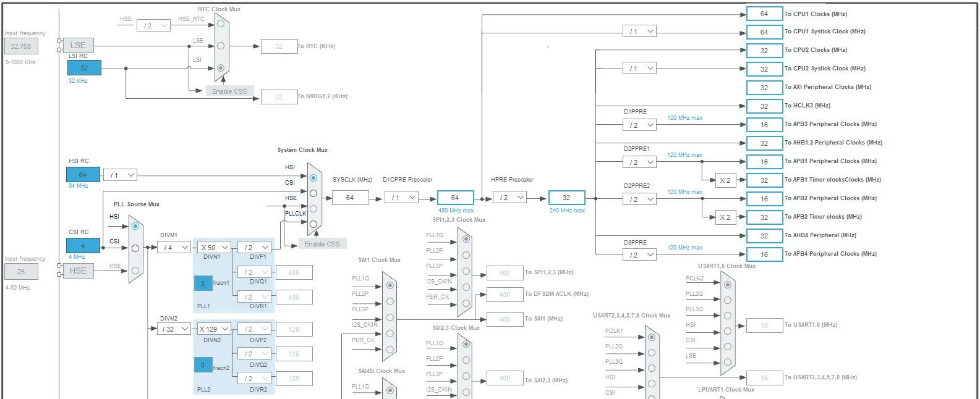The width and height of the screenshot is (980, 399).
Task: Choose HSE in System Clock Mux
Action: tap(313, 209)
